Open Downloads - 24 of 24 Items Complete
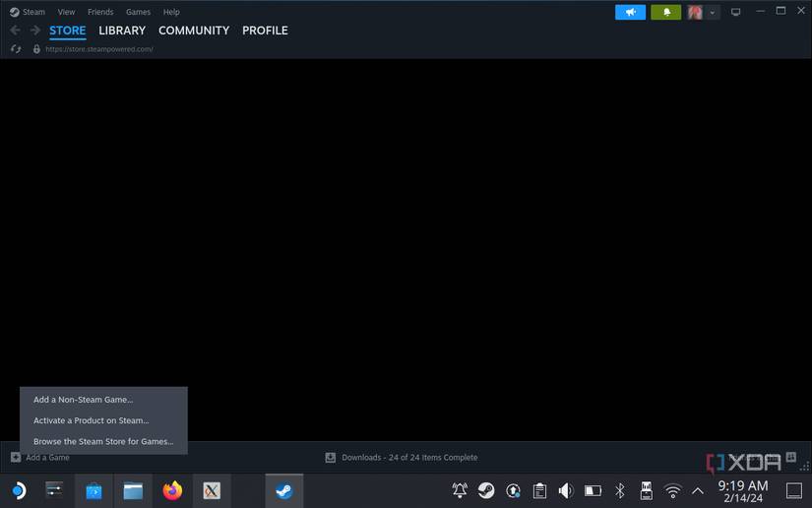The width and height of the screenshot is (812, 508). (x=409, y=457)
